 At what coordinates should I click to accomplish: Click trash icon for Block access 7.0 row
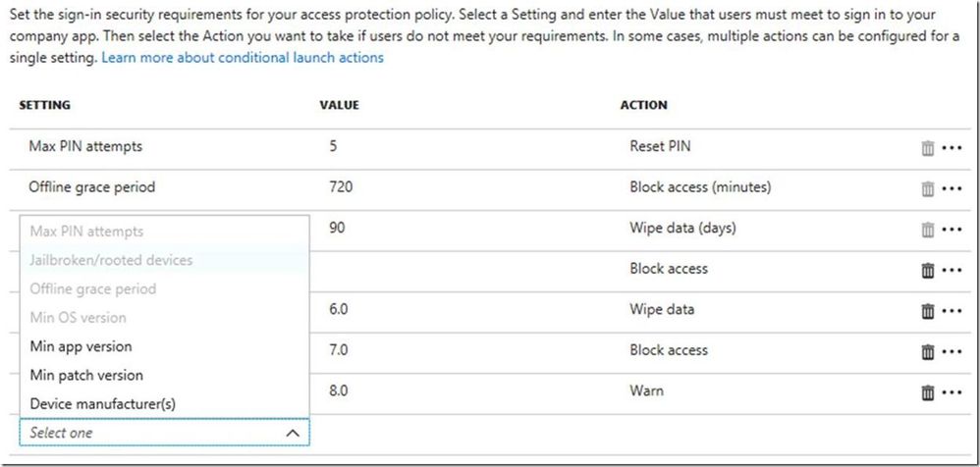click(x=927, y=351)
